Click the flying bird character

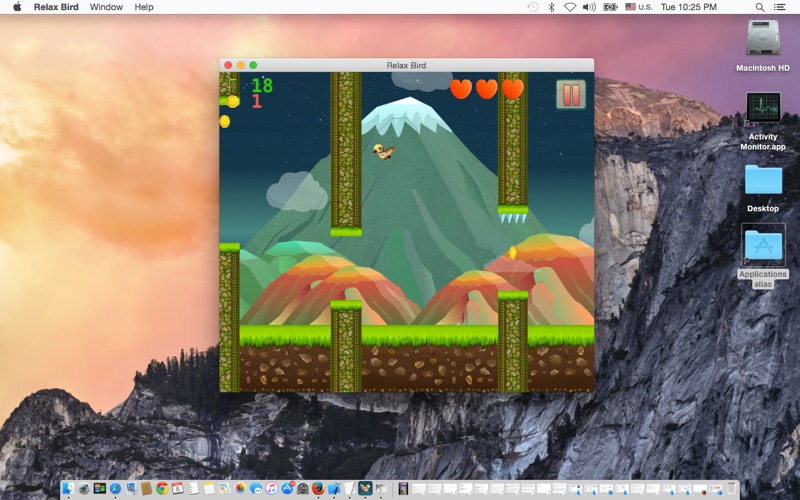[x=383, y=151]
